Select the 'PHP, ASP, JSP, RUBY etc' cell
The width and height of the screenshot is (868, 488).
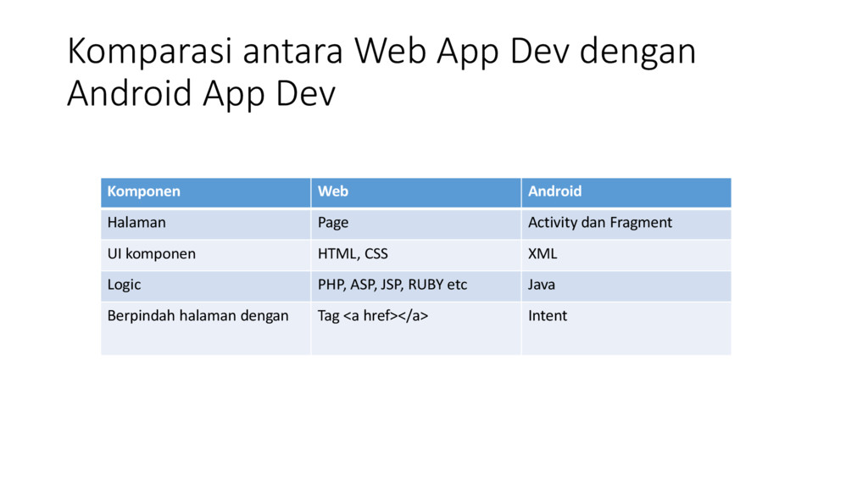click(415, 286)
